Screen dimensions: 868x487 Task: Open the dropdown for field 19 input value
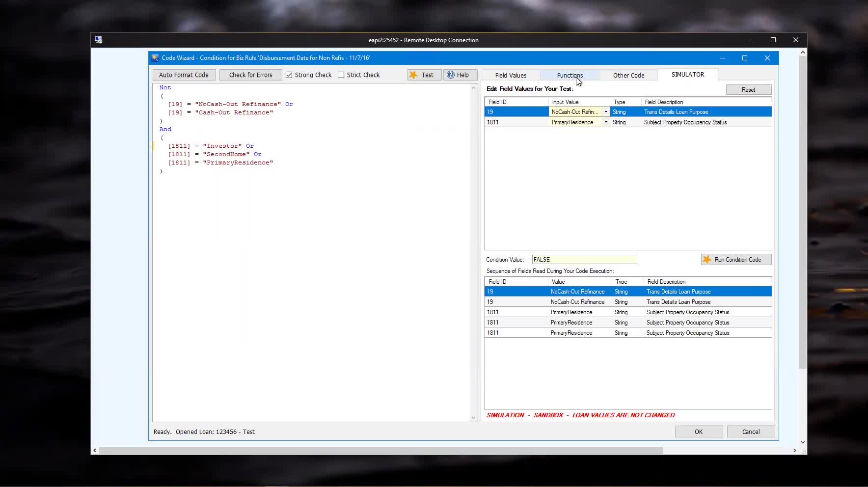pyautogui.click(x=606, y=112)
